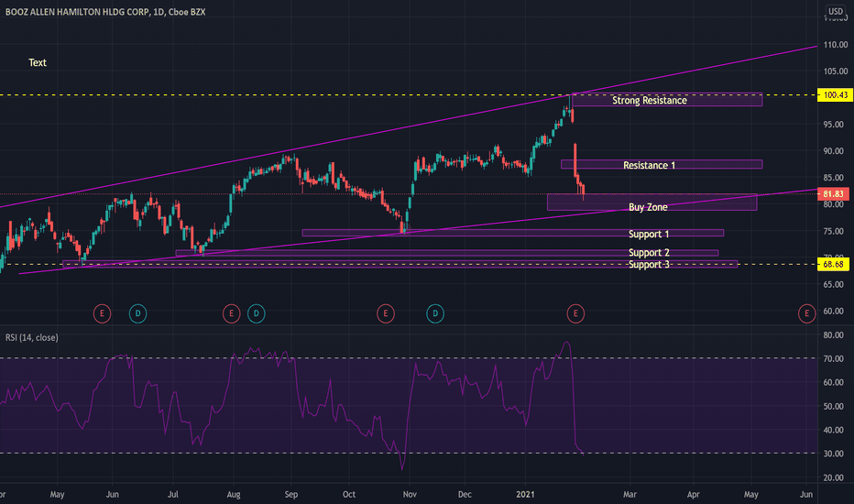Click the dividend D marker in mid-November
Image resolution: width=854 pixels, height=504 pixels.
pos(435,313)
